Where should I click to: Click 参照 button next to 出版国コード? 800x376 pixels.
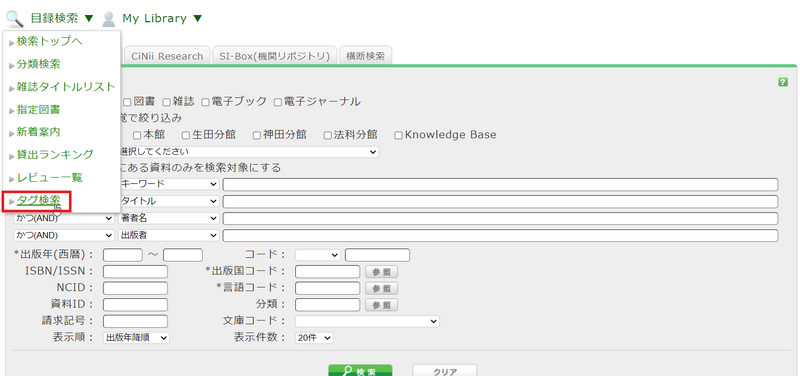[x=381, y=272]
